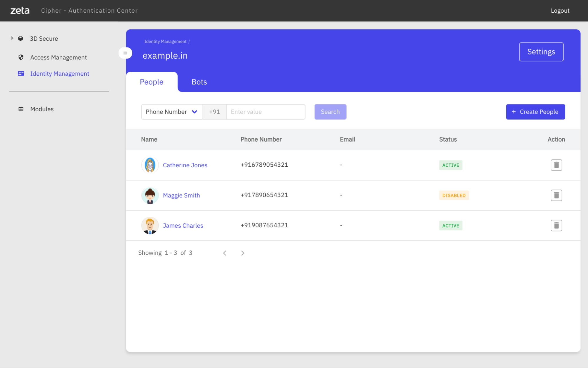This screenshot has width=588, height=368.
Task: Click the Enter value phone input field
Action: (265, 112)
